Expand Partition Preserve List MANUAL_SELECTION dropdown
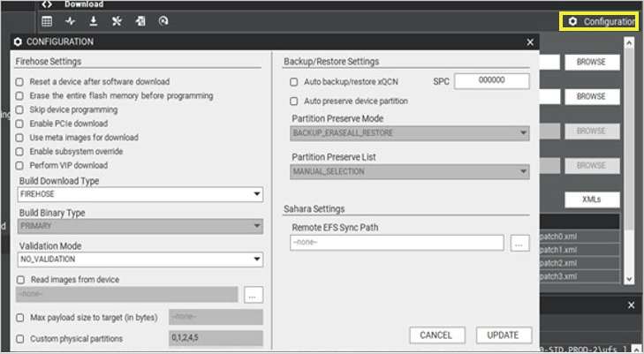This screenshot has width=644, height=354. (x=410, y=171)
